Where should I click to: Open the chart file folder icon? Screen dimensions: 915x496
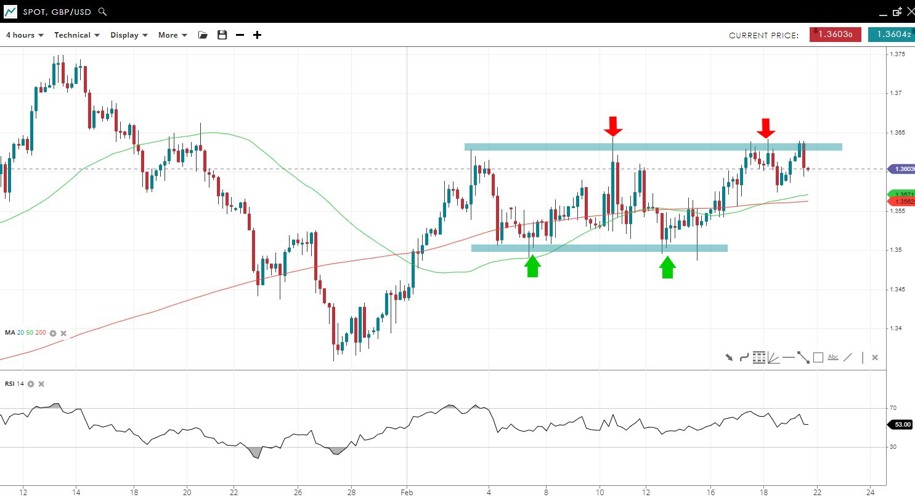coord(203,35)
